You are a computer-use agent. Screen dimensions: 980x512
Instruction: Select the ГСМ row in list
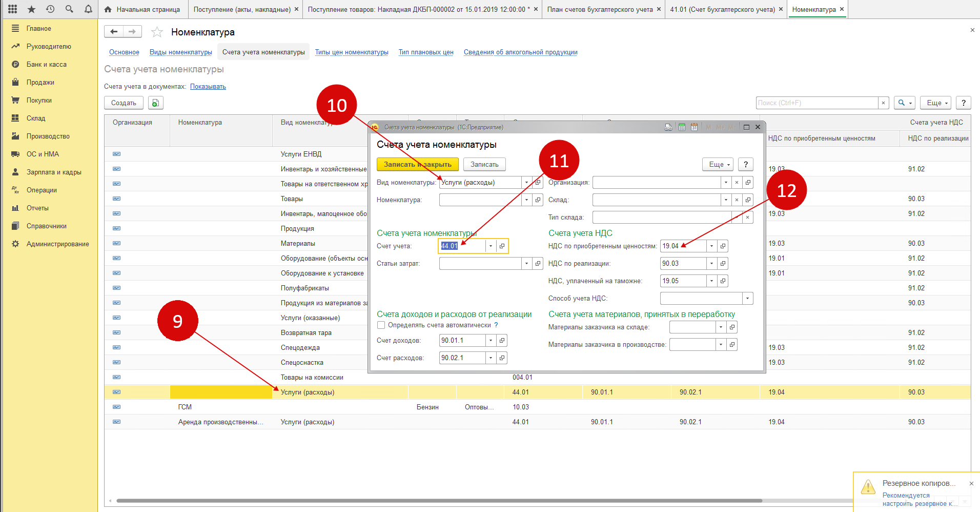[x=537, y=407]
